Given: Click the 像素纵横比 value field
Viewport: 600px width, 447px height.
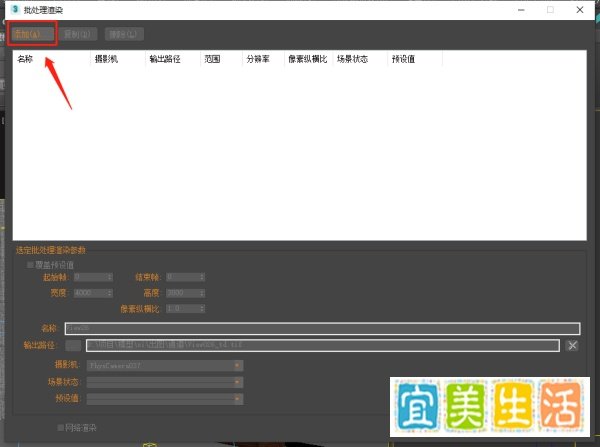Looking at the screenshot, I should (183, 308).
